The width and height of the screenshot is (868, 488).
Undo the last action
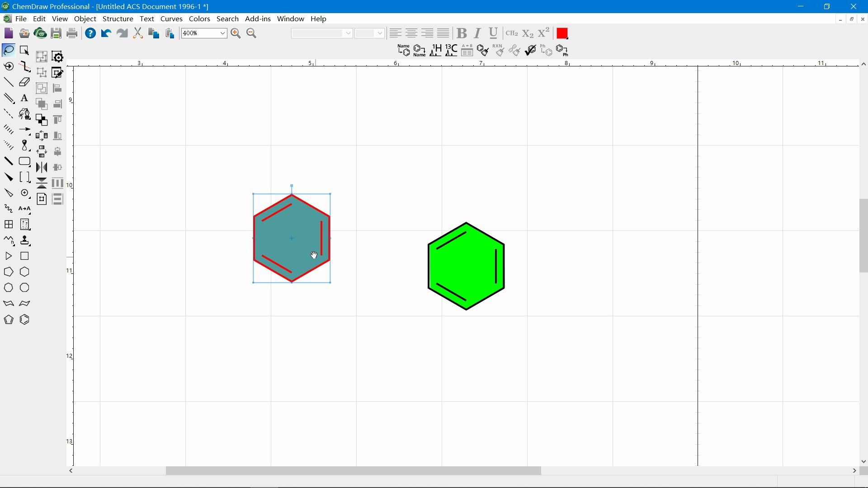[x=106, y=33]
